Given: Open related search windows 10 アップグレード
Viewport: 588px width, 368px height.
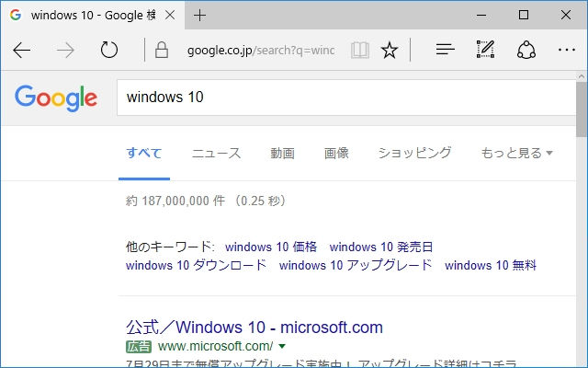Looking at the screenshot, I should 356,266.
